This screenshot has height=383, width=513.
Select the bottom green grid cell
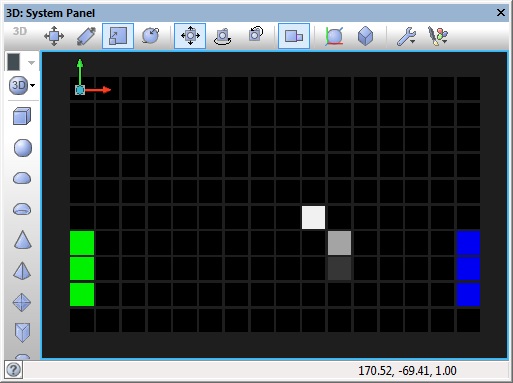coord(82,294)
